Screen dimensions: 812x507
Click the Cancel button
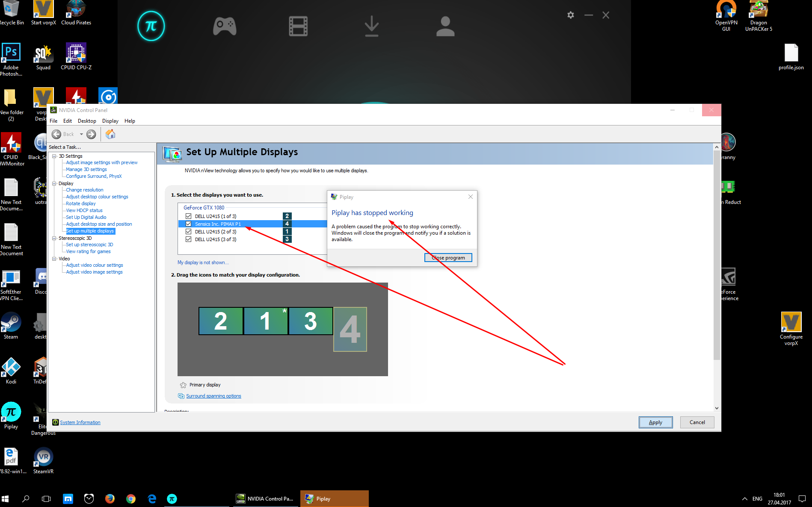(x=697, y=422)
